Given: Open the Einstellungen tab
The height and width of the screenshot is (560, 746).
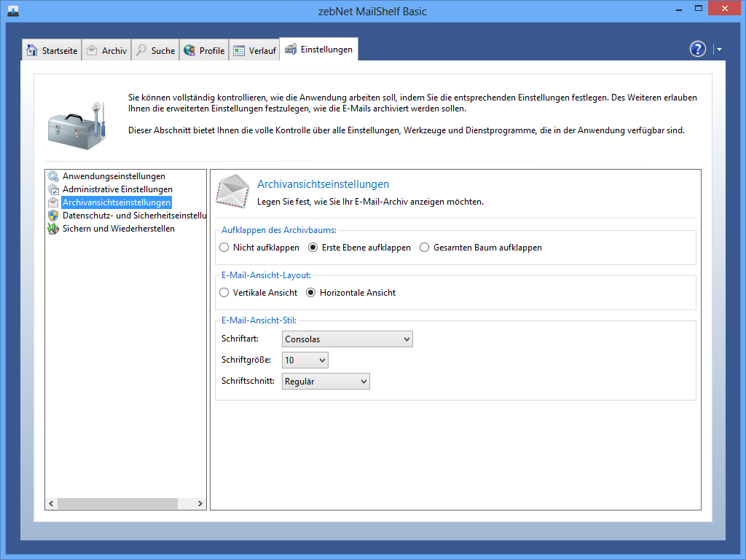Looking at the screenshot, I should (x=319, y=50).
